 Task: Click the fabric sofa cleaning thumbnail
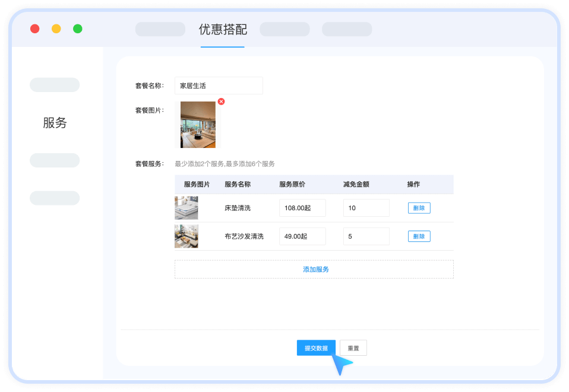pyautogui.click(x=186, y=236)
